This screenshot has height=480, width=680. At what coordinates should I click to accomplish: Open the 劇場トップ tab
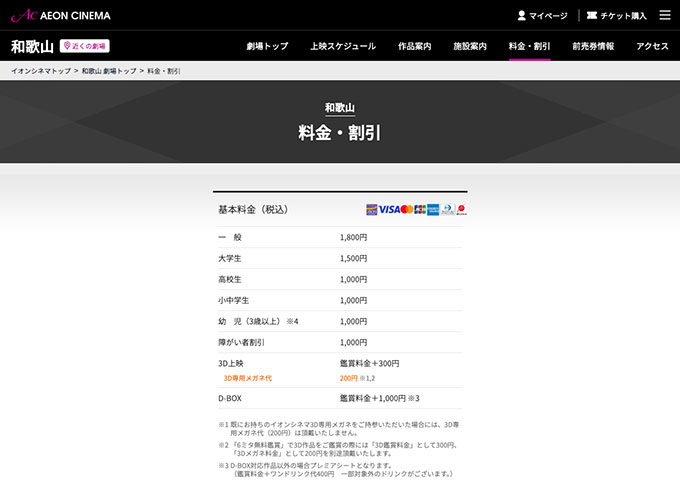pyautogui.click(x=267, y=46)
